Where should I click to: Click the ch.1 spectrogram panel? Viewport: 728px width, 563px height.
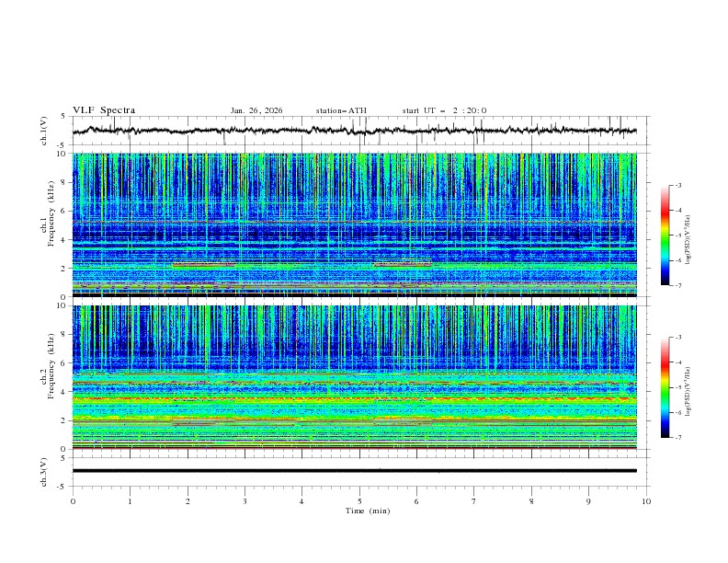pyautogui.click(x=354, y=224)
